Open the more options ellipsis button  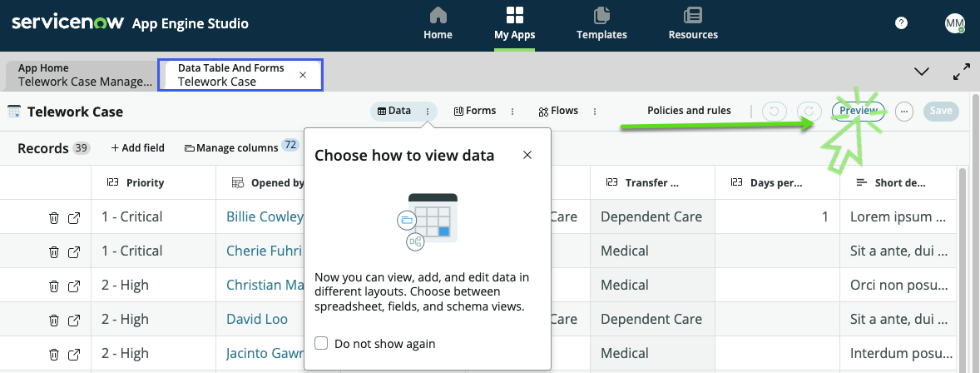[x=904, y=112]
